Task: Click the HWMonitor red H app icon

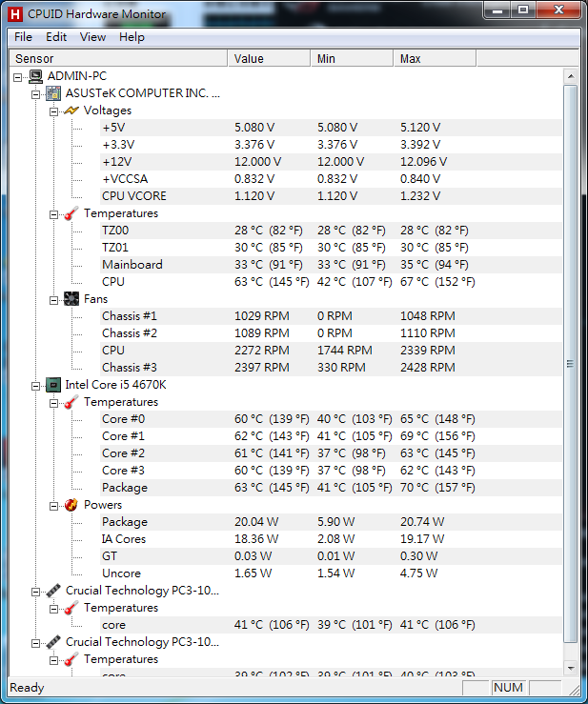Action: pyautogui.click(x=15, y=14)
